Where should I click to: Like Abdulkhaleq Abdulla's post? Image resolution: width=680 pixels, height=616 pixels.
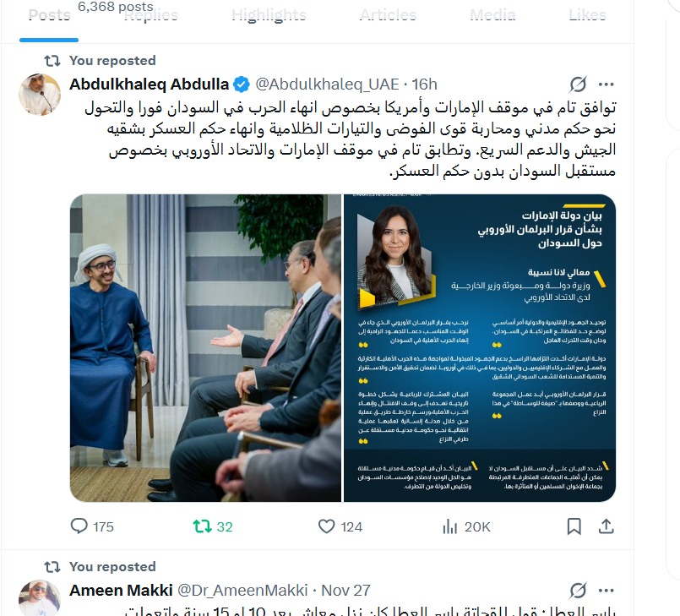[340, 526]
